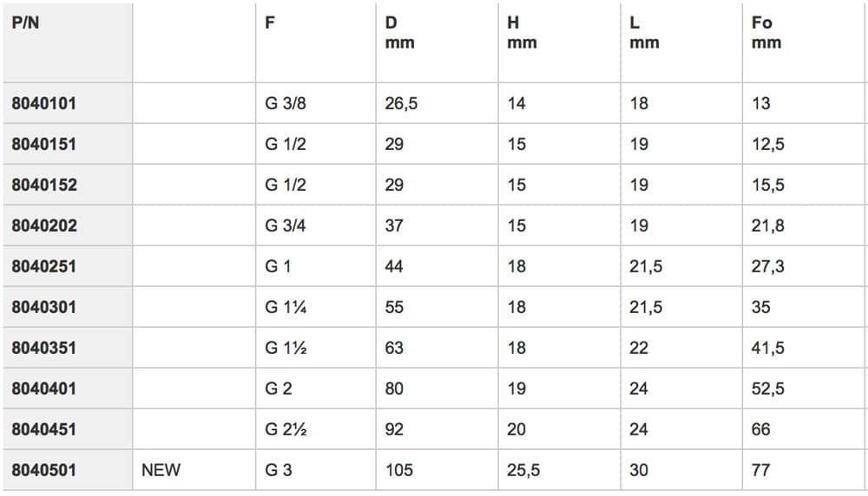Select part number 8040202
The height and width of the screenshot is (496, 868).
[44, 225]
